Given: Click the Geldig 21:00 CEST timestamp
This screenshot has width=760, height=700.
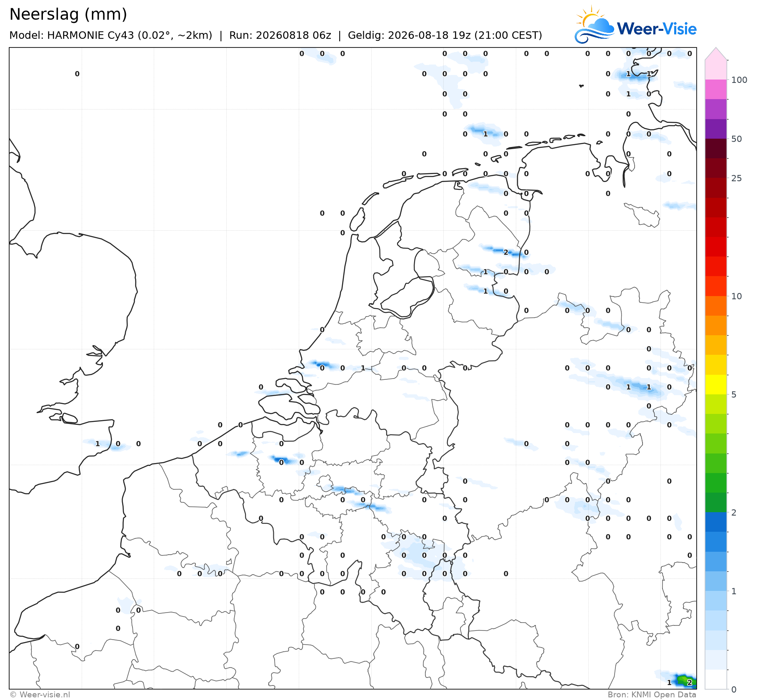Looking at the screenshot, I should [x=445, y=35].
